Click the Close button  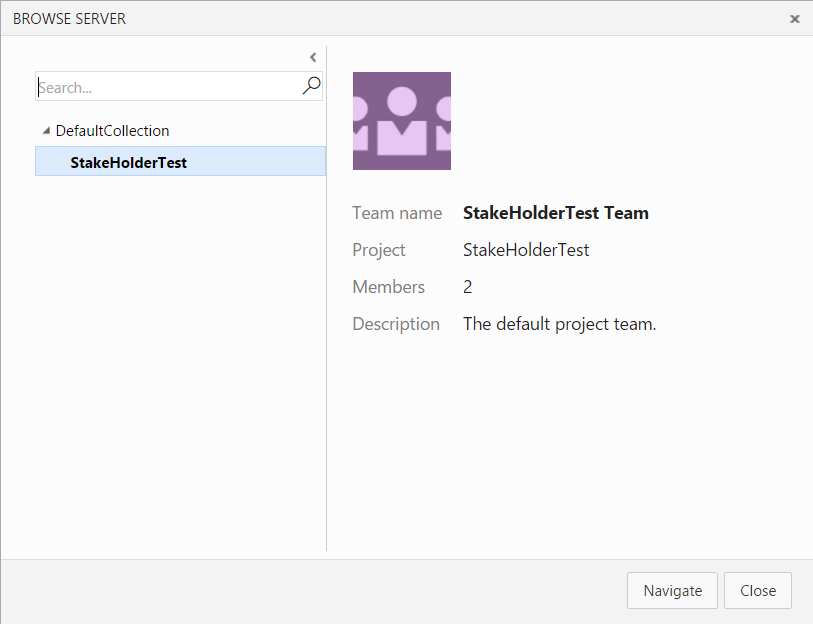click(758, 590)
